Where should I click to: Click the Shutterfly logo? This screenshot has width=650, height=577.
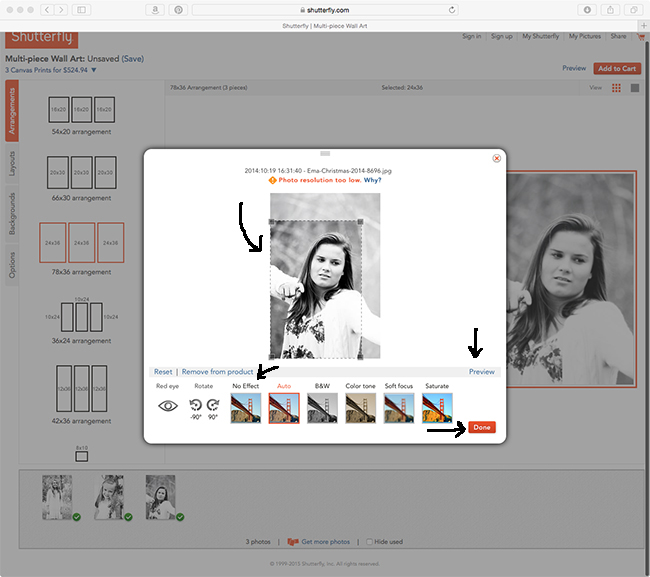coord(41,38)
